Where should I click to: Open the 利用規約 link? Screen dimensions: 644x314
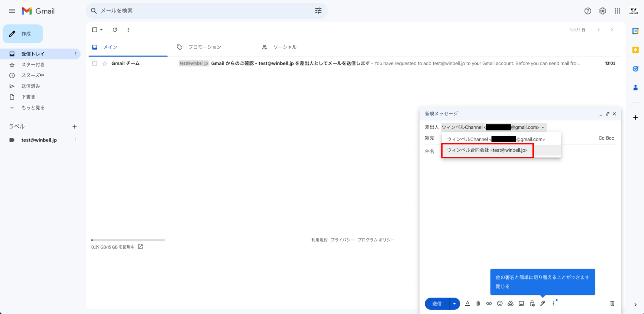click(319, 240)
